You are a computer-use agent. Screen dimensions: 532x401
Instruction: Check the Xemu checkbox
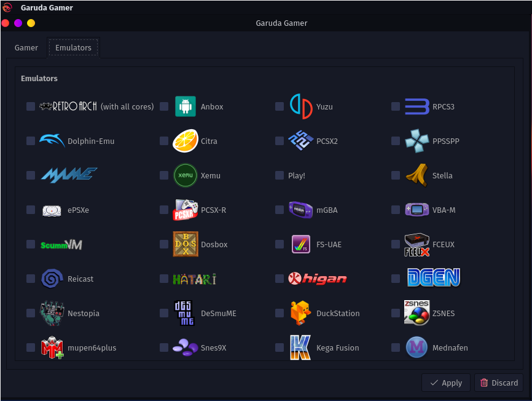coord(164,175)
